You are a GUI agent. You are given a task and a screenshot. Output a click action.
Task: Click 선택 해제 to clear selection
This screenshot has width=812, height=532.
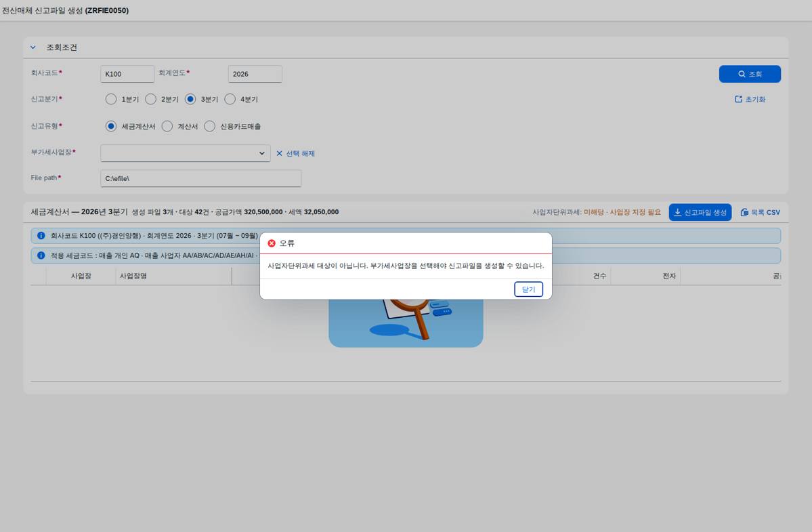click(296, 153)
